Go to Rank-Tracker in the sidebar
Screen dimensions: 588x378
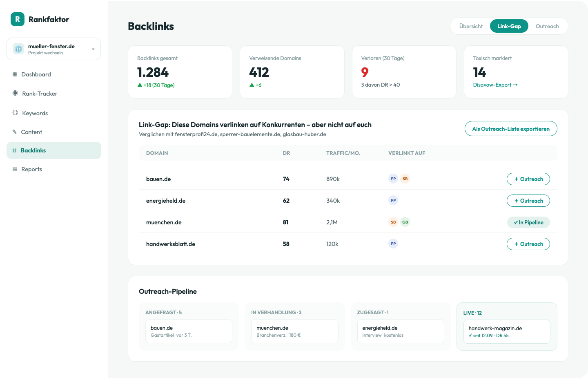coord(54,94)
